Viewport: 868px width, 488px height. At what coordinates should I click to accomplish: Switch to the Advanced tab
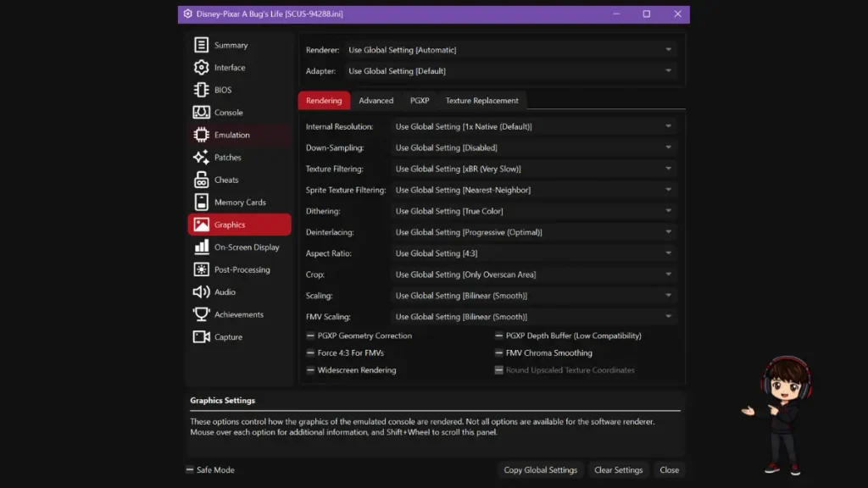[376, 101]
